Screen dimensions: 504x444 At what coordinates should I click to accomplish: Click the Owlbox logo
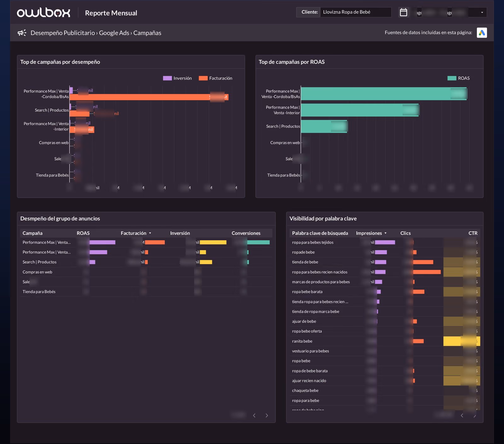tap(43, 13)
